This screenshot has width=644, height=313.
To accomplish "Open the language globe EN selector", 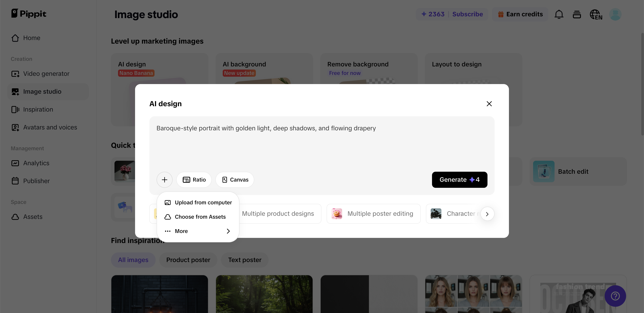I will pyautogui.click(x=595, y=15).
